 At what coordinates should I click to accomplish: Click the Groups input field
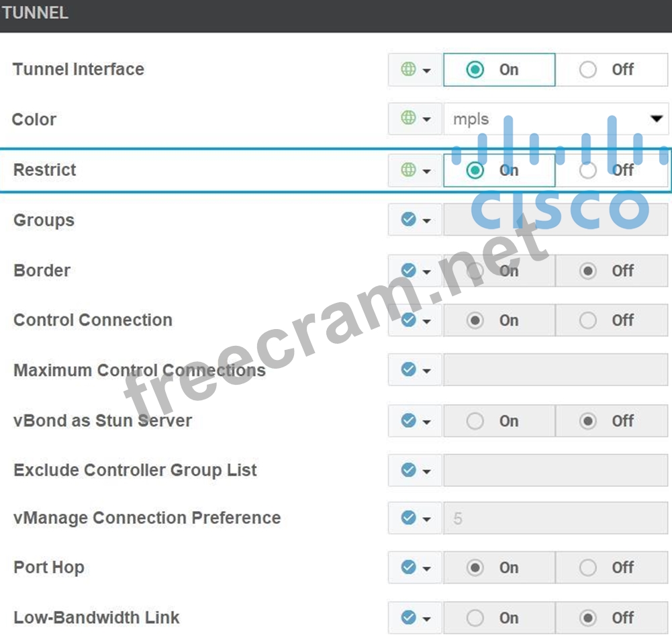click(555, 220)
